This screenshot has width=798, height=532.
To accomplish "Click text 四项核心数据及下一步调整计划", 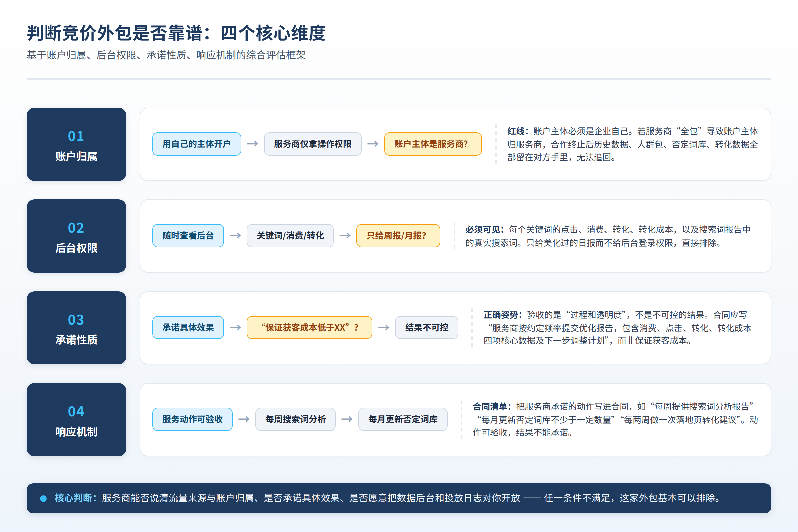I will point(544,340).
